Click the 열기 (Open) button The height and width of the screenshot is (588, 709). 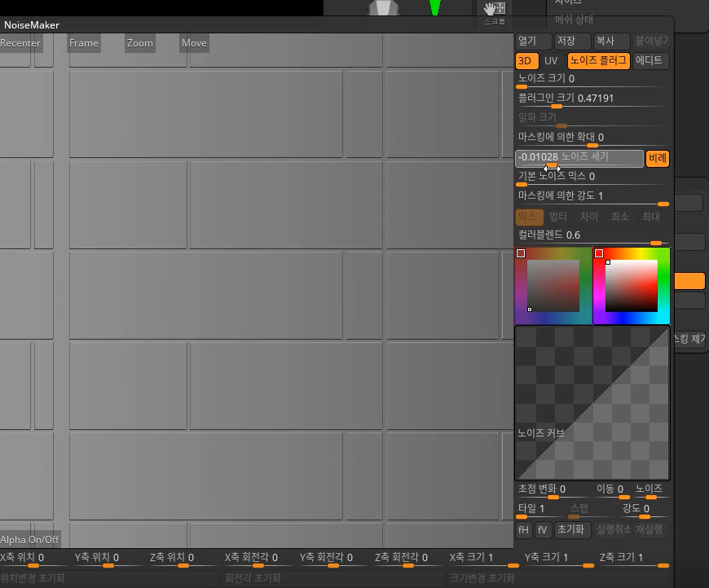534,42
